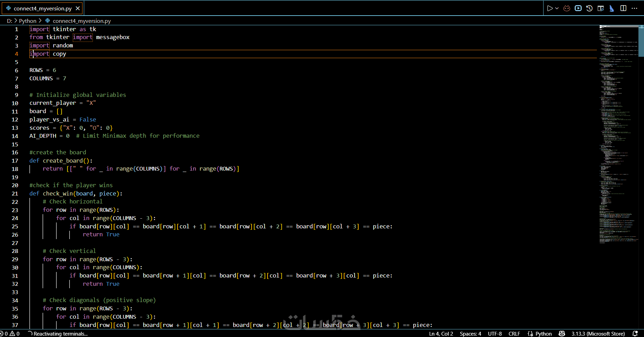Open the connect4_myversion.py breadcrumb
Screen dimensions: 644x337
(x=82, y=21)
